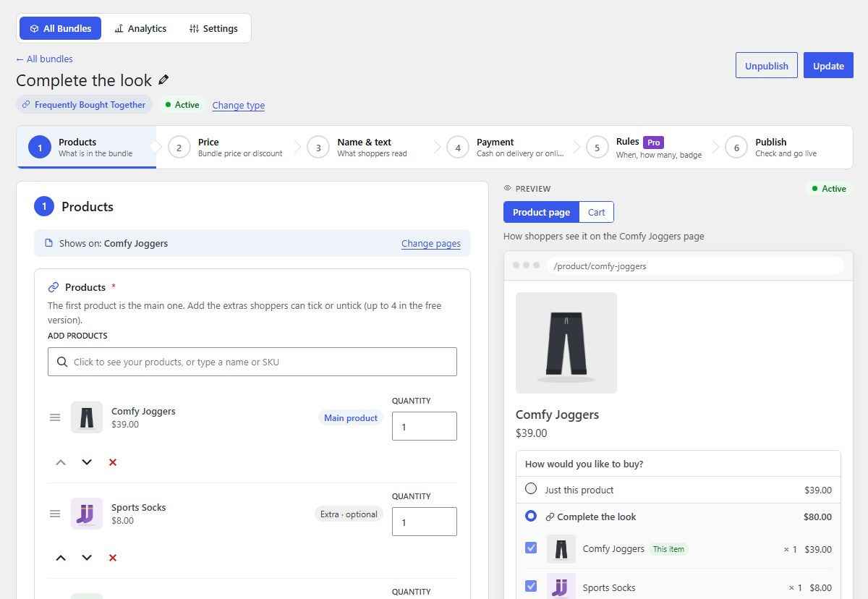
Task: Open the Settings tab
Action: tap(213, 28)
